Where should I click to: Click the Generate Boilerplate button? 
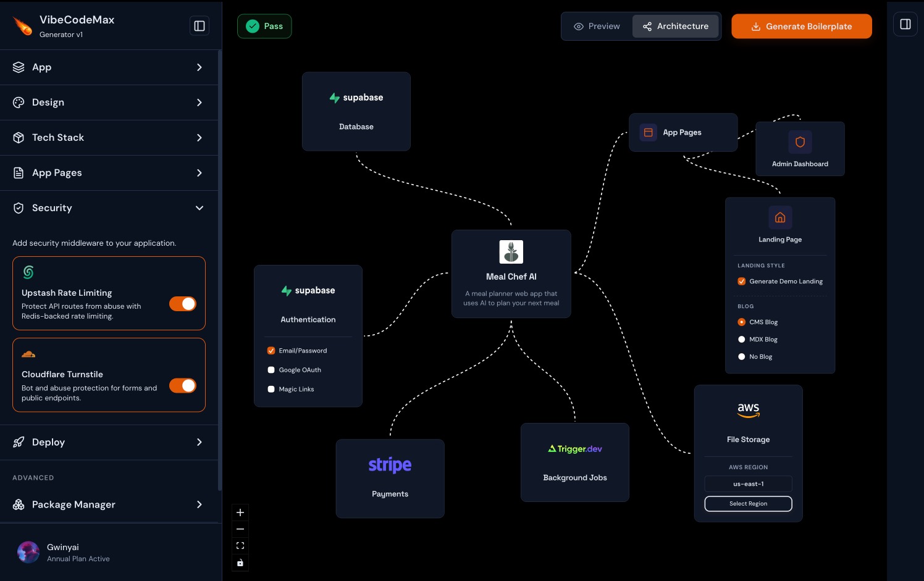(802, 27)
